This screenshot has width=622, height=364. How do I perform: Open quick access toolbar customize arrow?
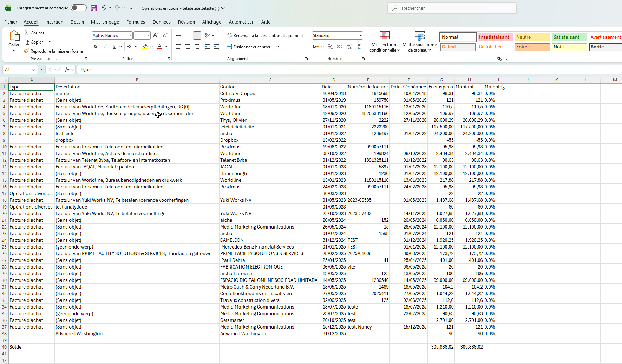click(x=131, y=8)
